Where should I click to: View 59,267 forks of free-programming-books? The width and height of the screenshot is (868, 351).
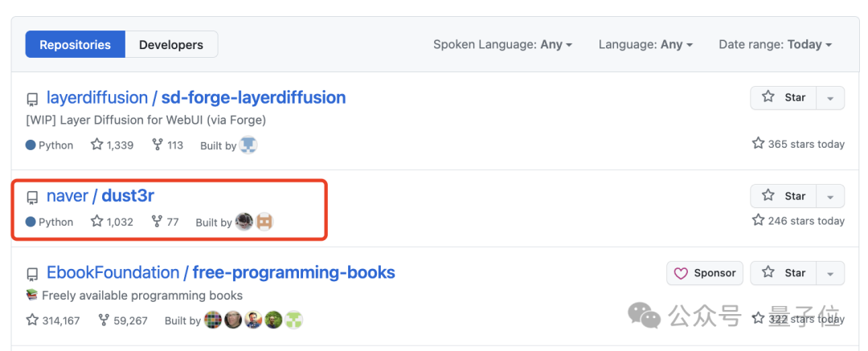click(123, 320)
